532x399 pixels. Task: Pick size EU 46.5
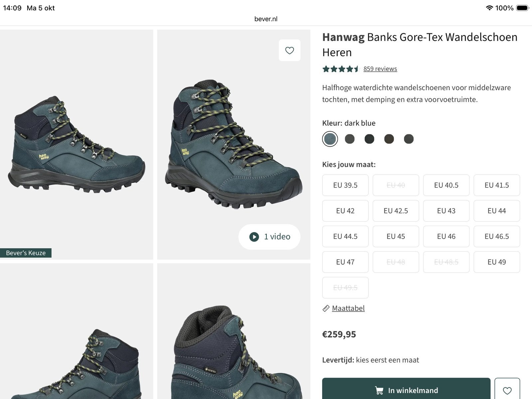pyautogui.click(x=497, y=236)
